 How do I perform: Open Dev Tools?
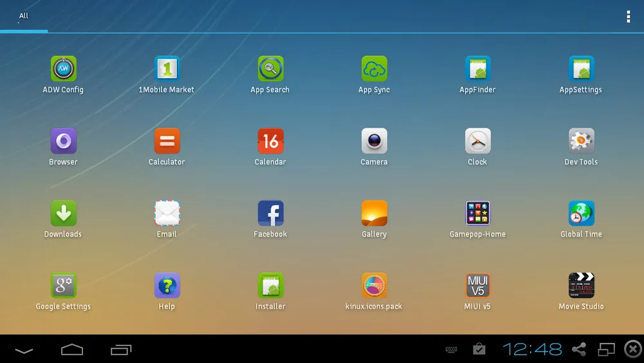(x=581, y=141)
